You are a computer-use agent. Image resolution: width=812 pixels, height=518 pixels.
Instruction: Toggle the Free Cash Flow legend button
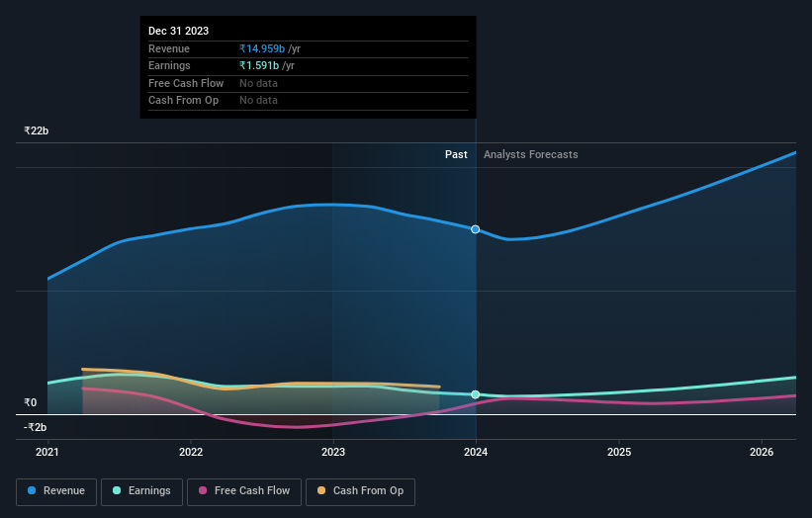[x=244, y=491]
